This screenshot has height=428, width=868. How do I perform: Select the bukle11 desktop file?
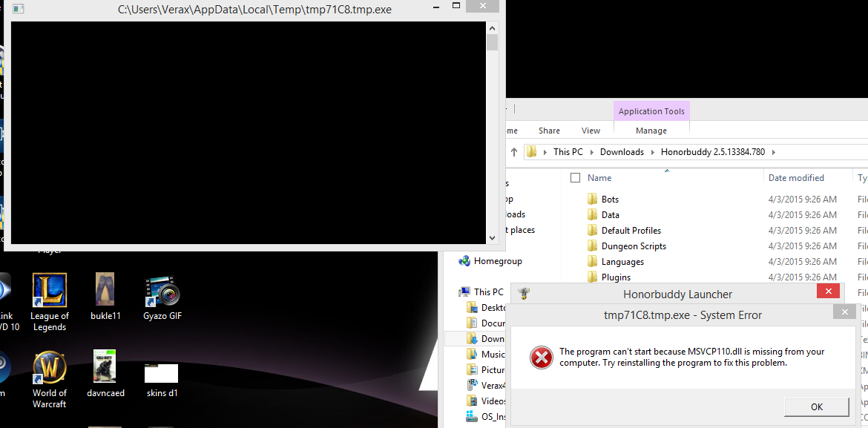(105, 297)
